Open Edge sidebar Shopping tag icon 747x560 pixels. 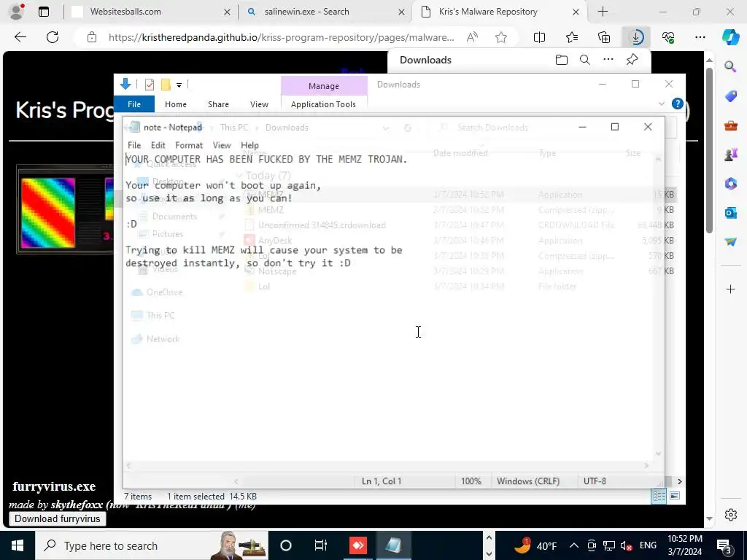[730, 96]
